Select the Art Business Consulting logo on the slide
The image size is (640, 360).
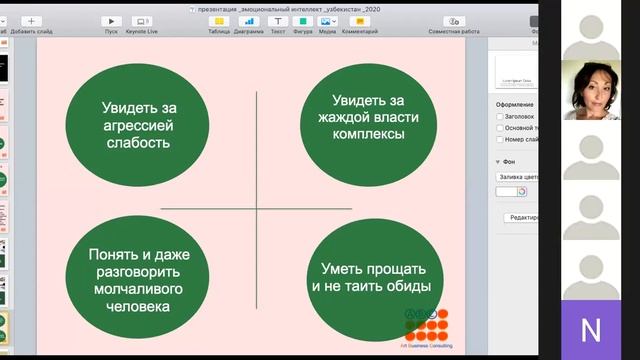click(427, 329)
